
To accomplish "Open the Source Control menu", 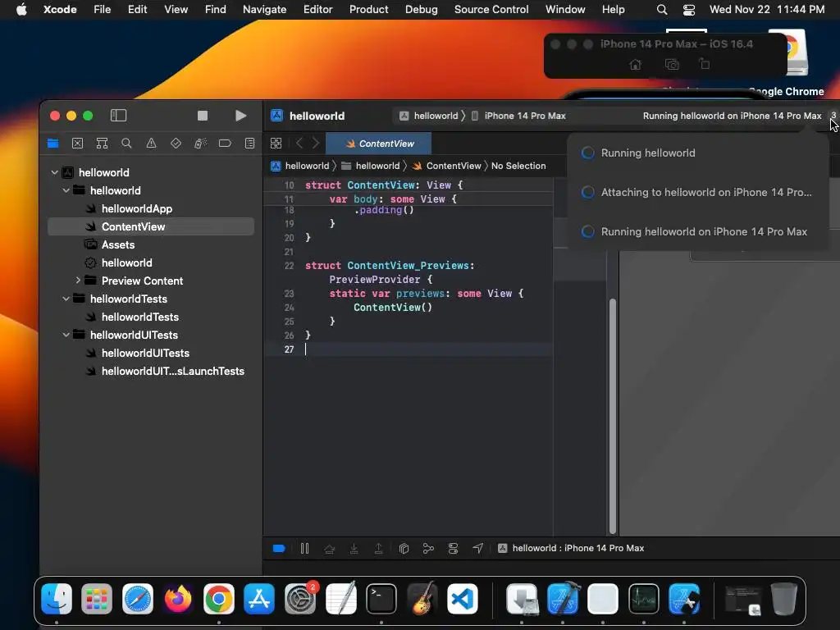I will (491, 10).
